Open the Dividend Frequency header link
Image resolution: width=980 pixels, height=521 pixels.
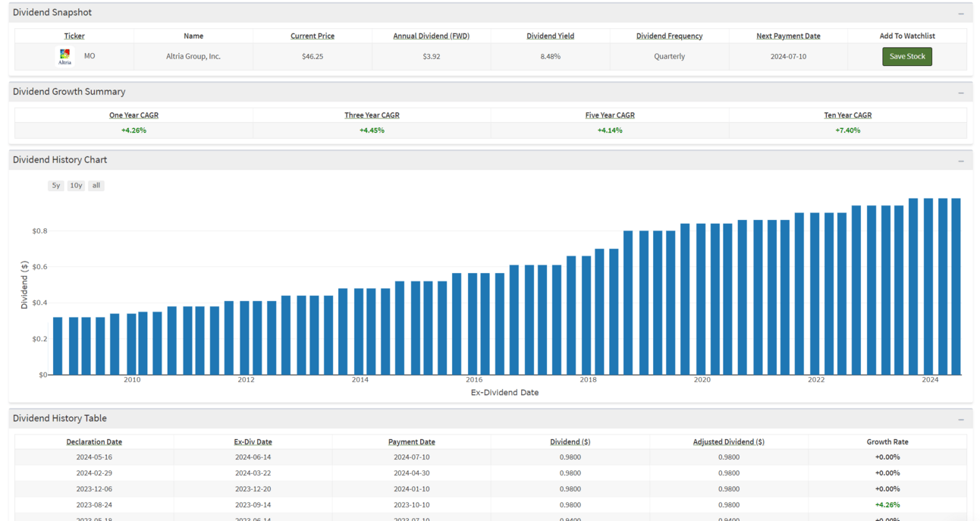pos(669,36)
